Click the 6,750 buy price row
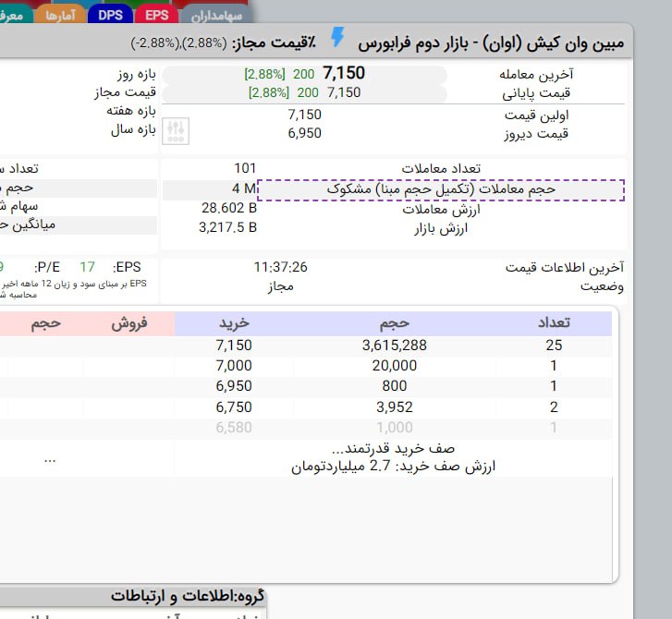 pos(233,407)
